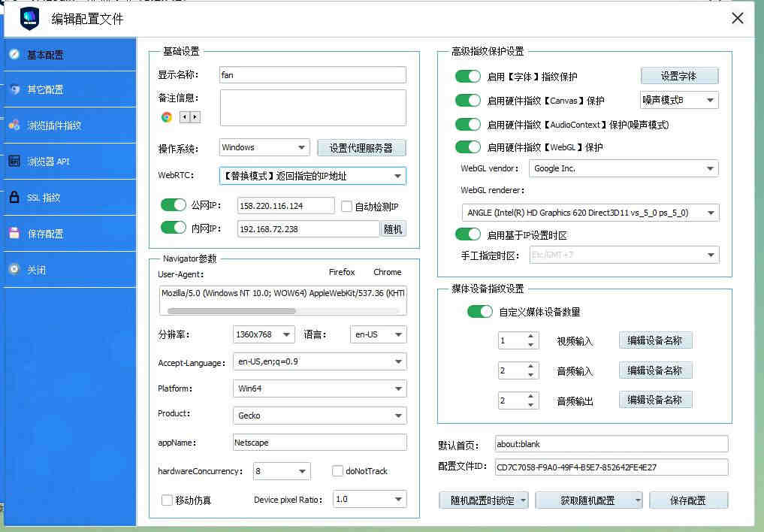Click the 获取随机配置 button
This screenshot has width=764, height=532.
tap(589, 500)
